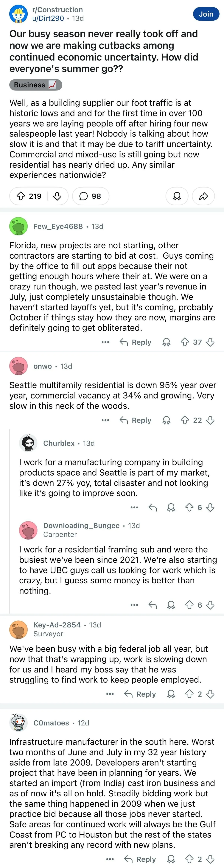
Task: Award C0matoes's comment
Action: pos(171,859)
